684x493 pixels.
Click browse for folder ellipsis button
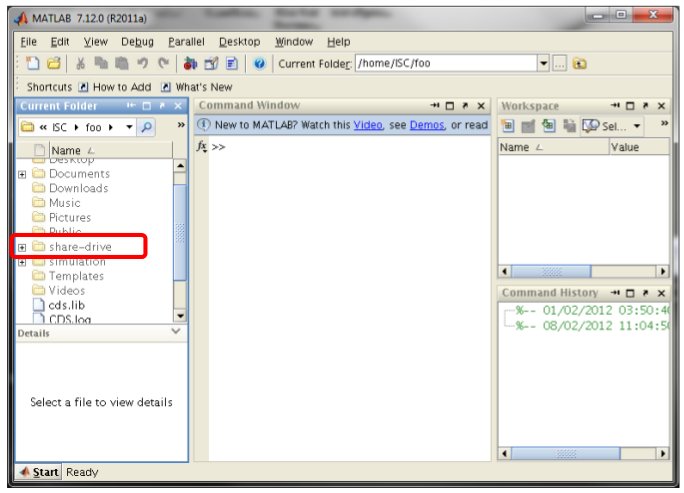click(x=560, y=64)
